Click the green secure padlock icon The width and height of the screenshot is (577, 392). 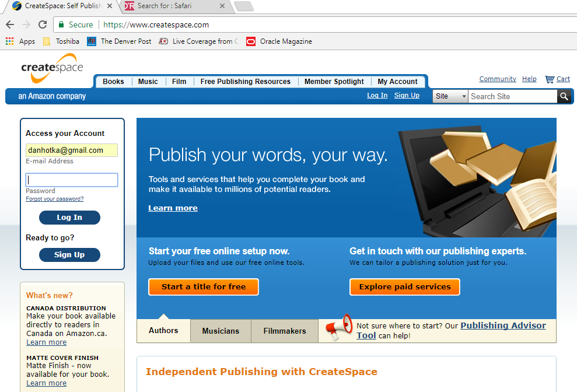point(61,24)
